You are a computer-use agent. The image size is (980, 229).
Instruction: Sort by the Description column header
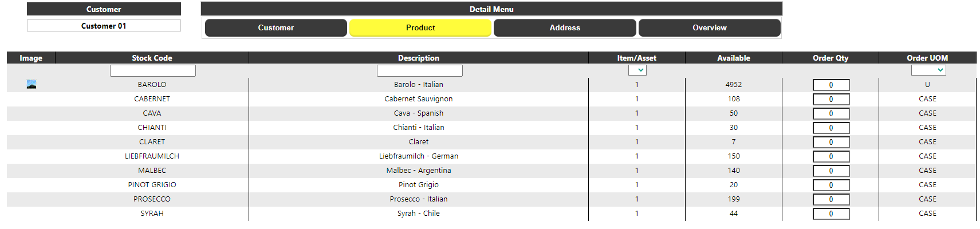tap(419, 58)
